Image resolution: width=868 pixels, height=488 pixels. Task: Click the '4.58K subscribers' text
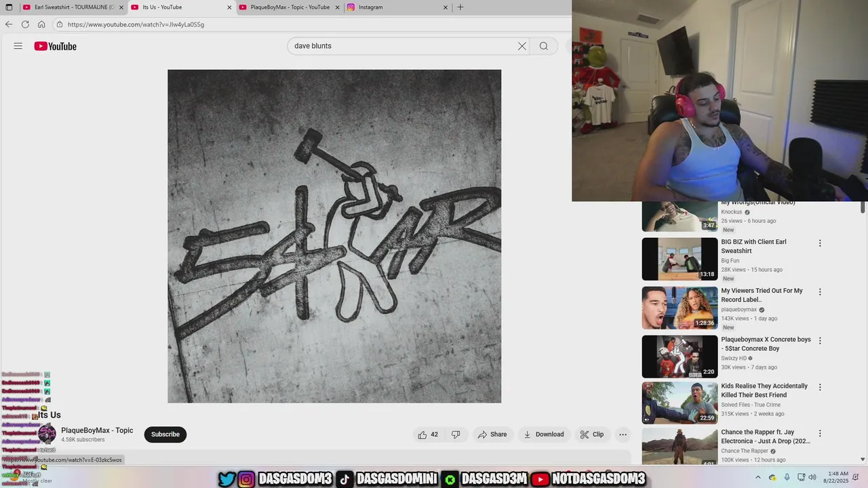coord(83,440)
